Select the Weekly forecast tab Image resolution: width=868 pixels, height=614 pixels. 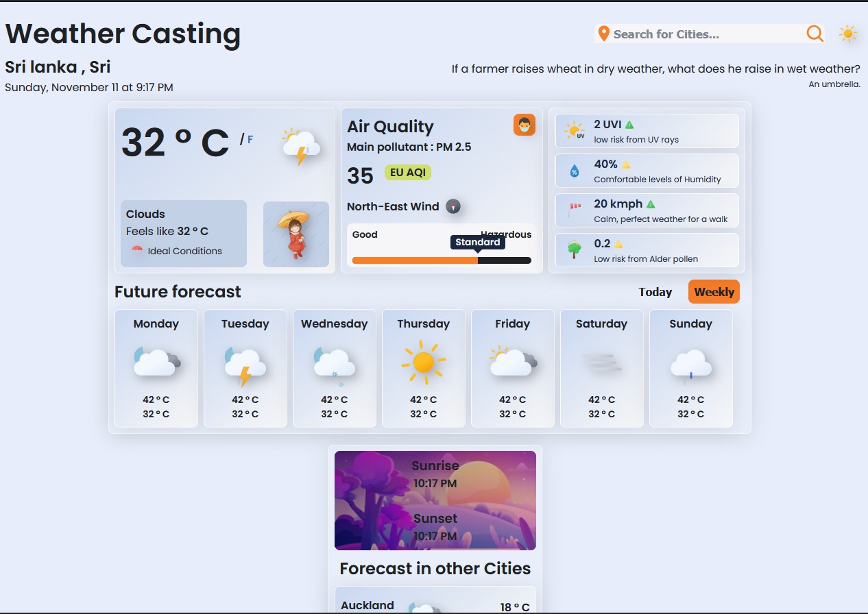click(x=714, y=292)
